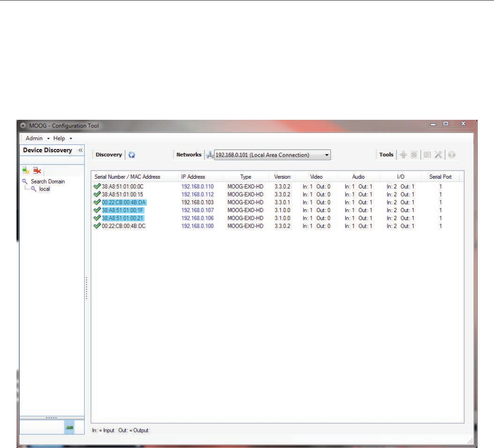This screenshot has height=448, width=494.
Task: Open the Help menu
Action: [62, 138]
